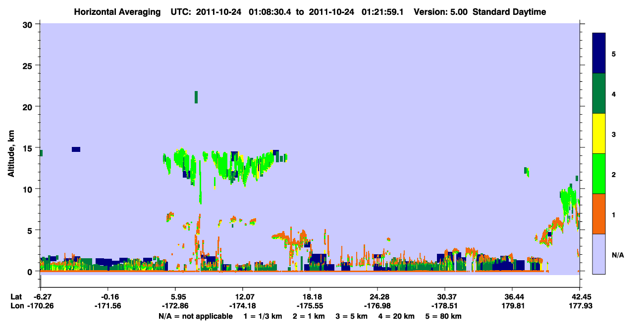Click 'N/A = not applicable' in the footer key
Viewport: 644px width, 330px height.
(196, 316)
